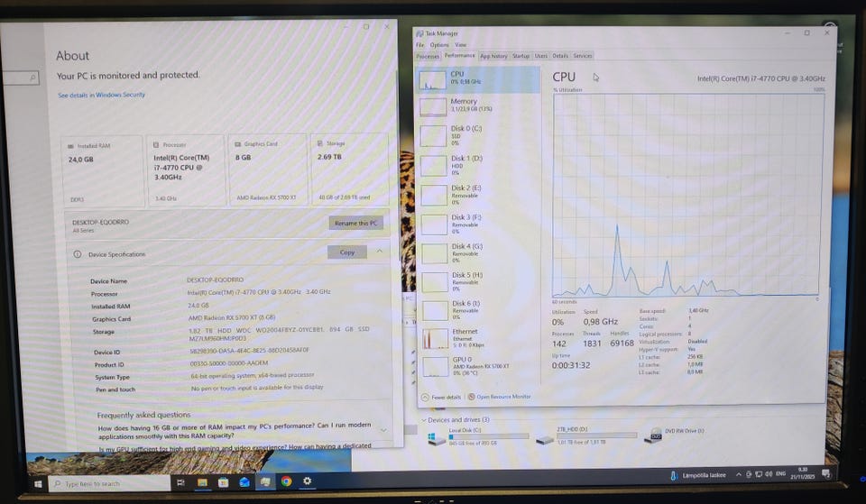Open Disk 0 (C:) performance view

coord(478,135)
